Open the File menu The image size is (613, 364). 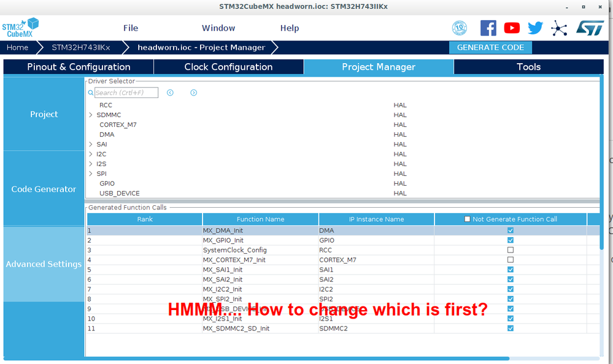click(x=131, y=28)
